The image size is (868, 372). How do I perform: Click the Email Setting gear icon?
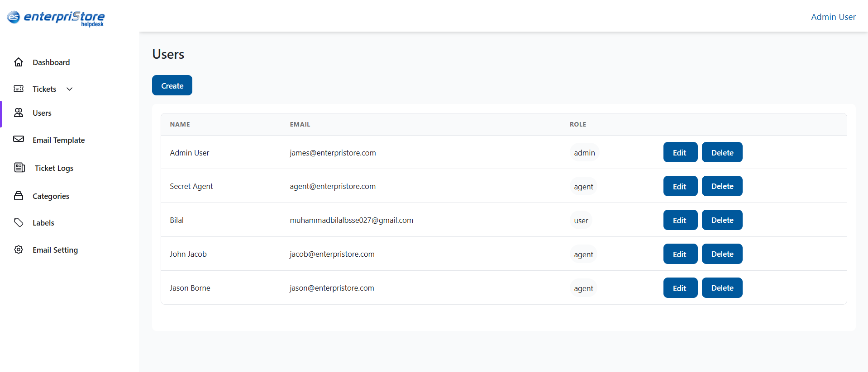(19, 250)
